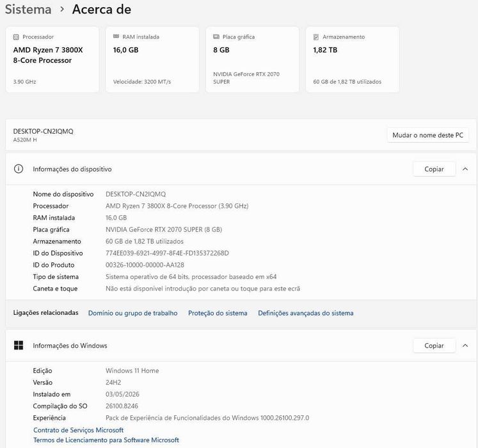Click 'NVIDIA GeForce RTX 2070 SUPER (8 GB)' value
Viewport: 478px width, 448px height.
164,230
